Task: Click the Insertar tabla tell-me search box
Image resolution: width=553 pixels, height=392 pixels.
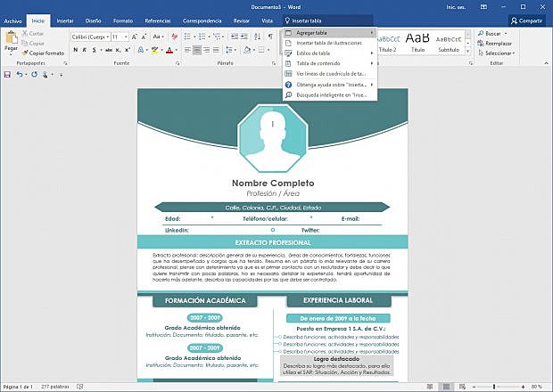Action: pyautogui.click(x=328, y=20)
